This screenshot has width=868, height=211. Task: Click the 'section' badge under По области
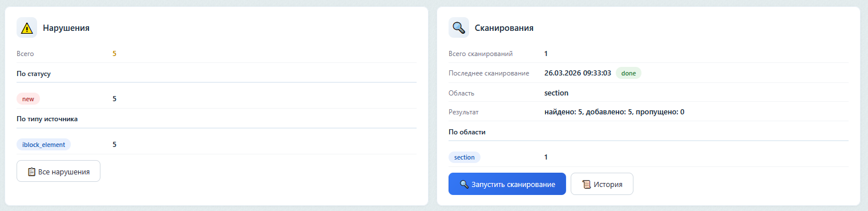[465, 157]
